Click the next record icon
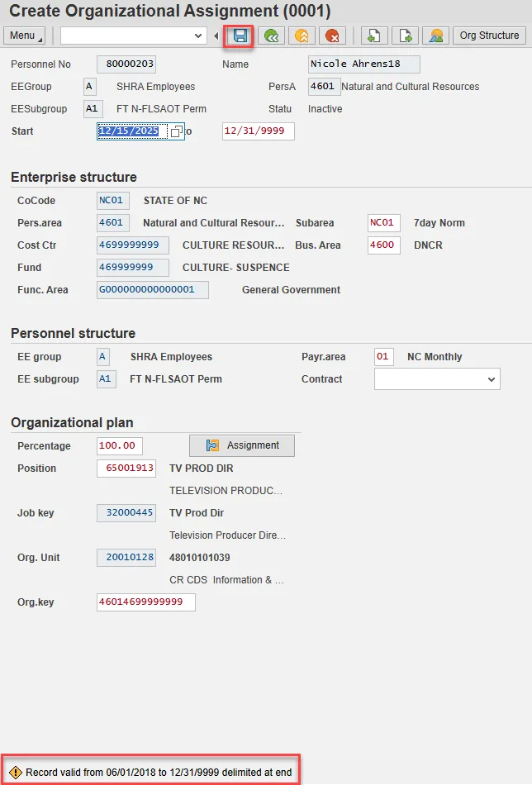 [405, 36]
